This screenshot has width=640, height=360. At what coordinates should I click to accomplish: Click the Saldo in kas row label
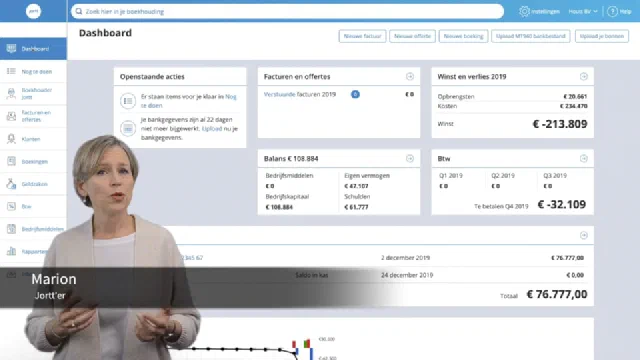[312, 276]
